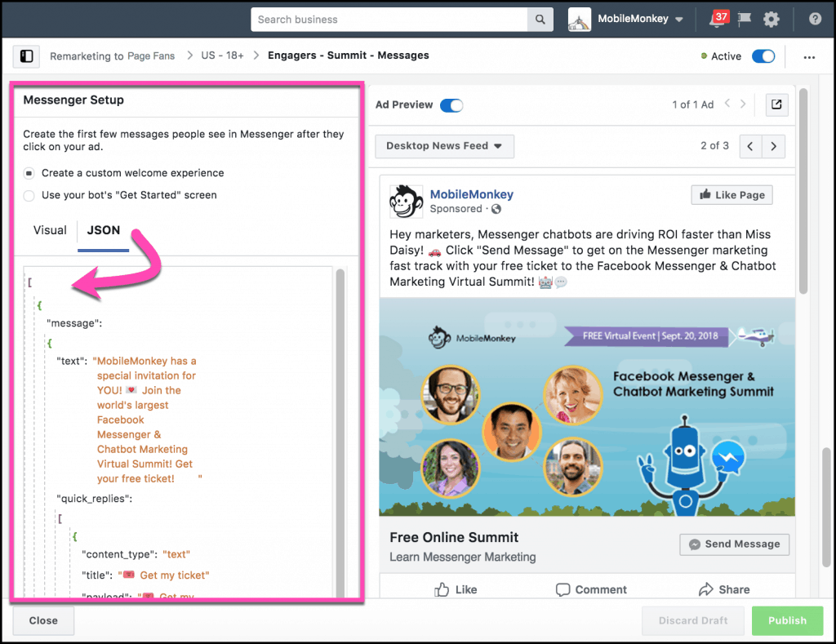836x644 pixels.
Task: Open ad preview in new window via external-link icon
Action: pyautogui.click(x=776, y=104)
